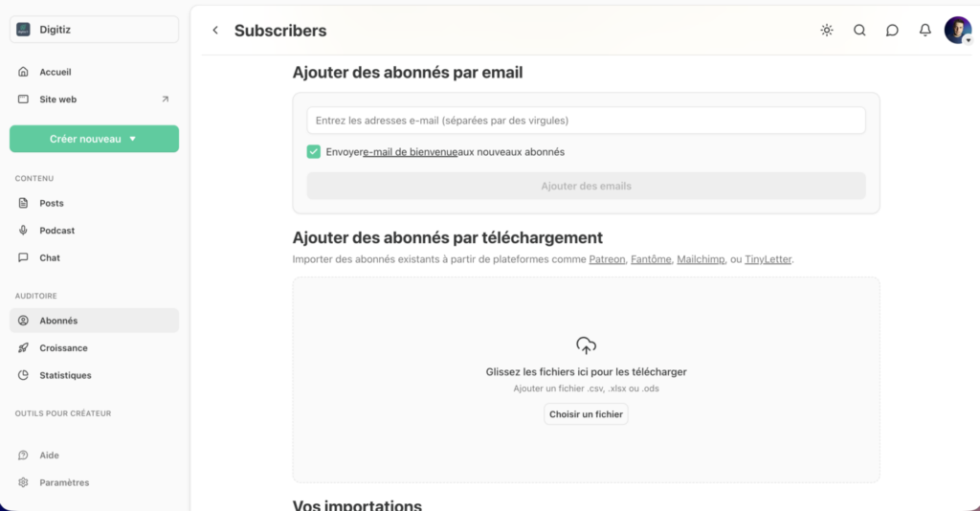This screenshot has width=980, height=511.
Task: Open Croissance in the sidebar
Action: click(95, 348)
